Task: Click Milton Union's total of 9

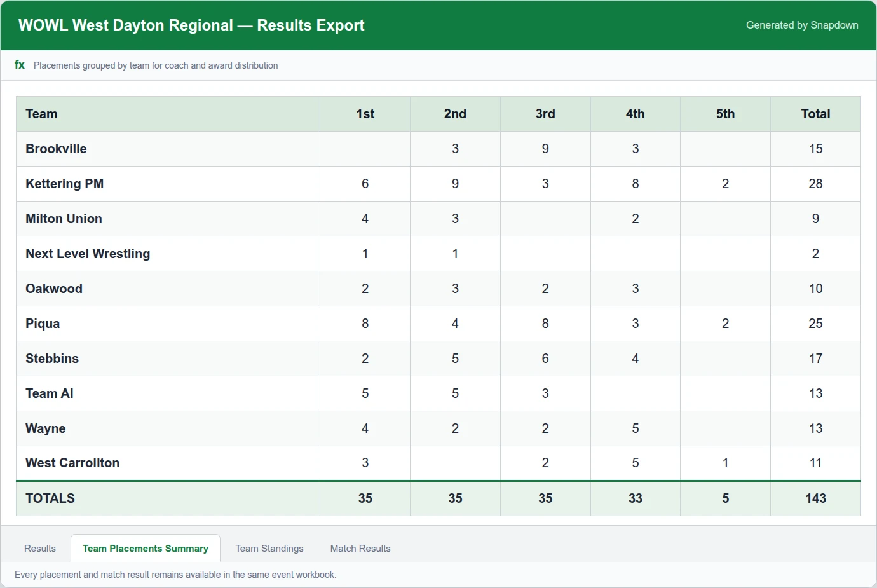Action: [816, 219]
